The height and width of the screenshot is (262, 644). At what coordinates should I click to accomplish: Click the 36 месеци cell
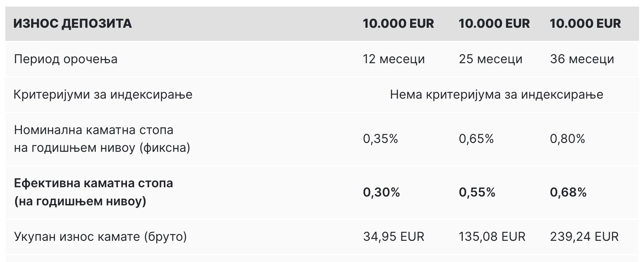(x=582, y=59)
